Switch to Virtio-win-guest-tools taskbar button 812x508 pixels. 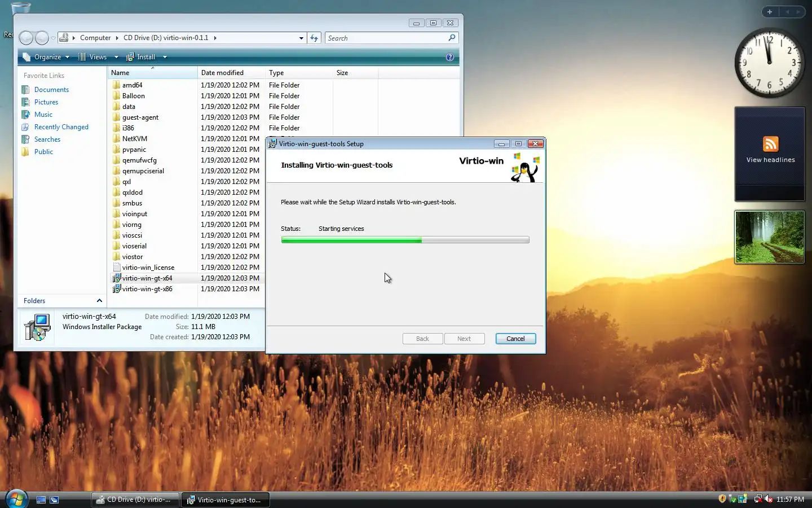[x=225, y=500]
